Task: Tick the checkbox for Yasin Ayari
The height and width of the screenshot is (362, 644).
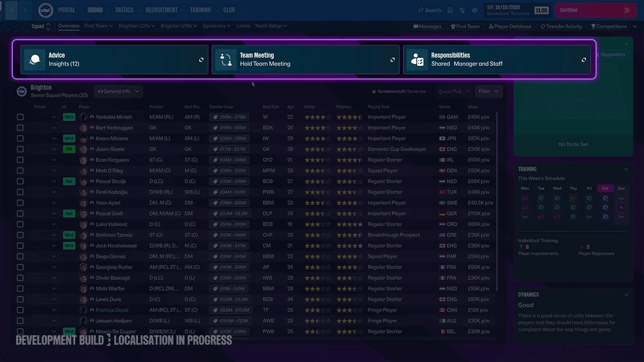Action: click(x=20, y=203)
